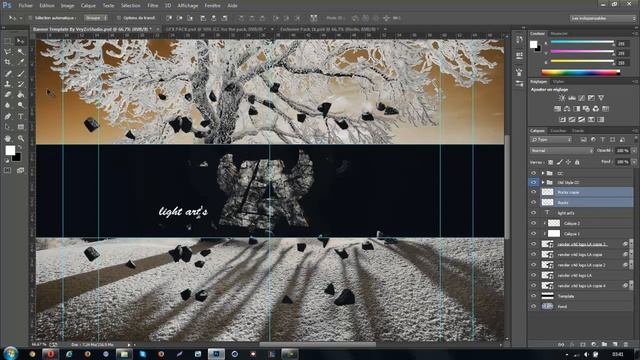640x360 pixels.
Task: Click the background color swatch in toolbox
Action: [x=17, y=158]
